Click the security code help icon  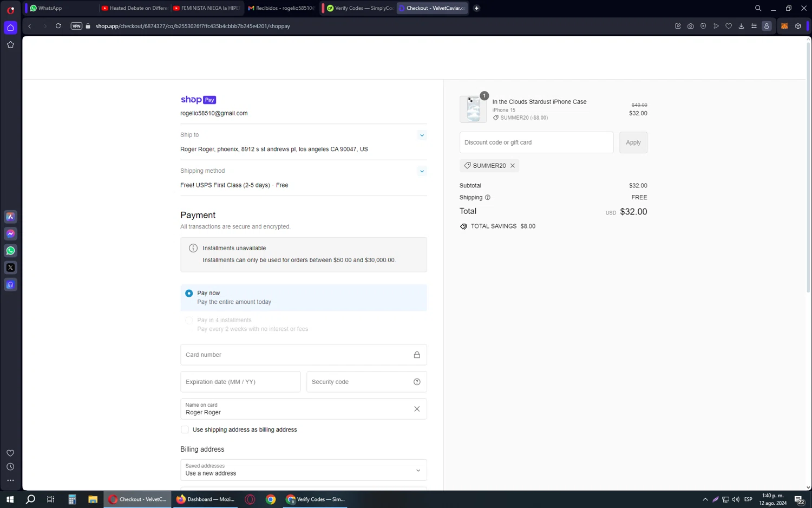(x=417, y=382)
